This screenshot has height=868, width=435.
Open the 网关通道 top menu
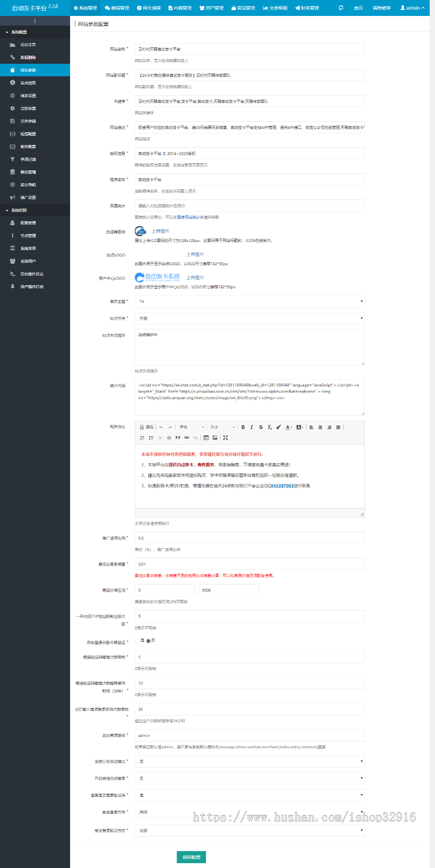[x=149, y=8]
